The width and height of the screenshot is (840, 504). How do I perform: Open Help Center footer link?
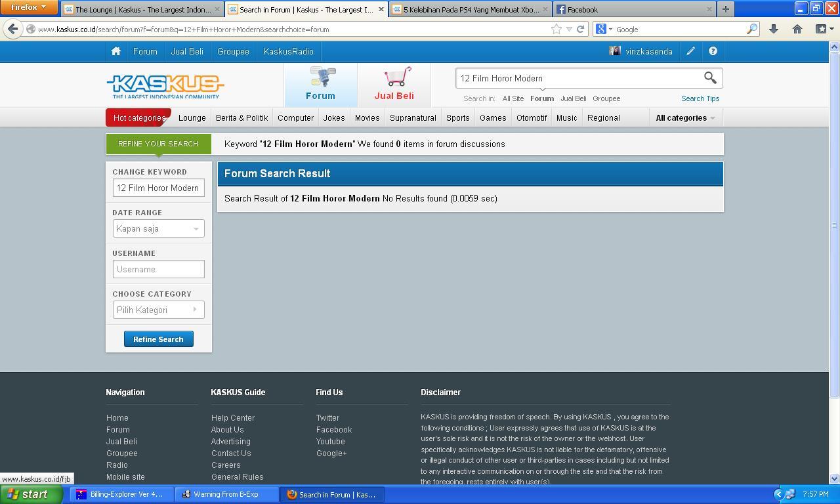(233, 418)
